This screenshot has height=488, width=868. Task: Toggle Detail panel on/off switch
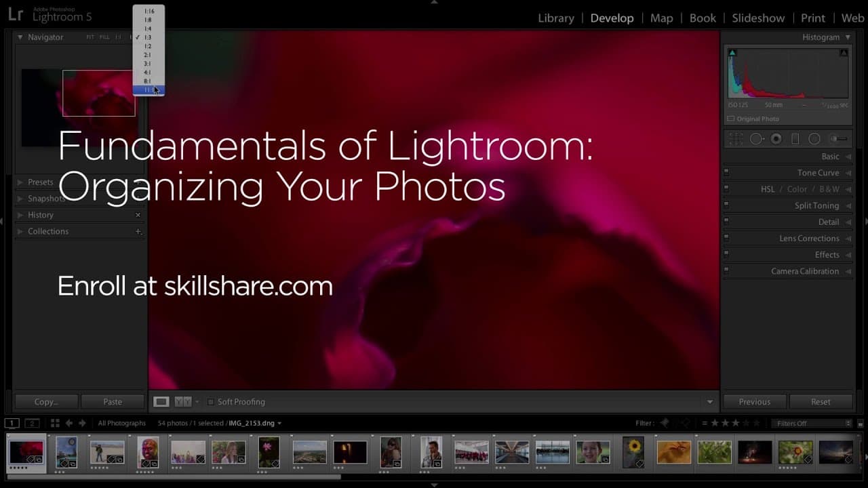(726, 222)
